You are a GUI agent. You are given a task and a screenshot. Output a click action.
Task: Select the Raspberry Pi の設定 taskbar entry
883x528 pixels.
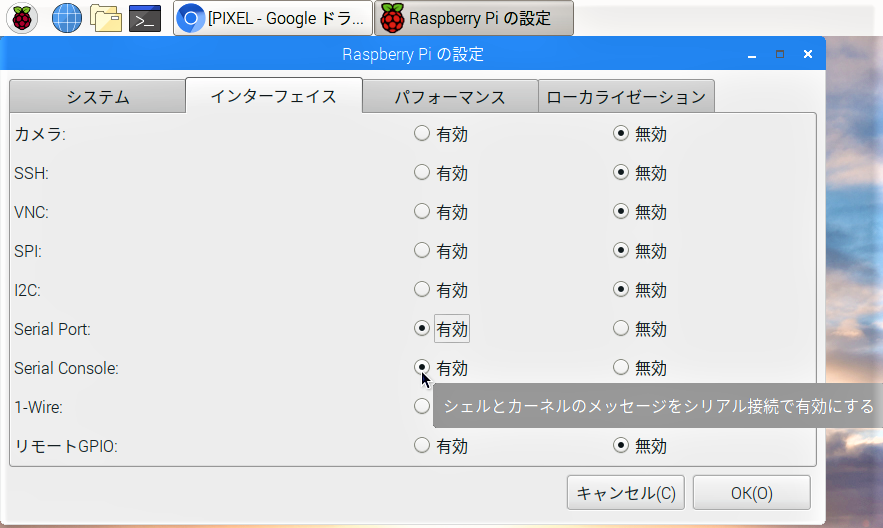474,18
